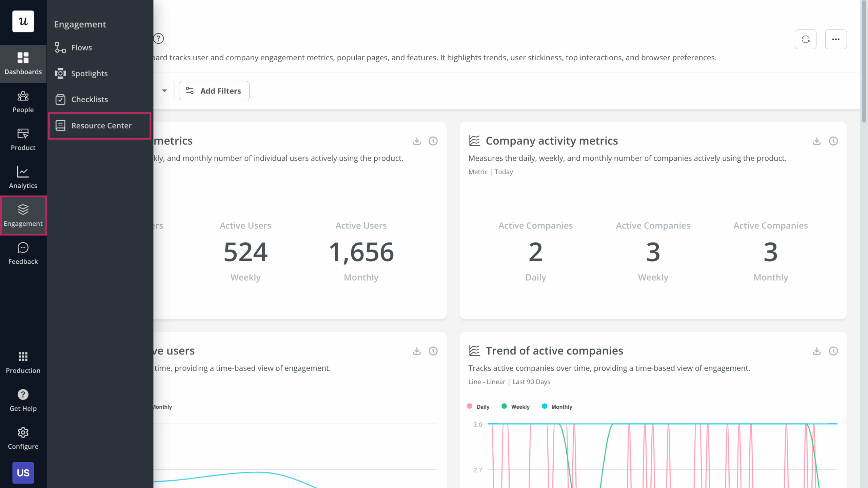Expand the date range dropdown chevron

pyautogui.click(x=164, y=90)
